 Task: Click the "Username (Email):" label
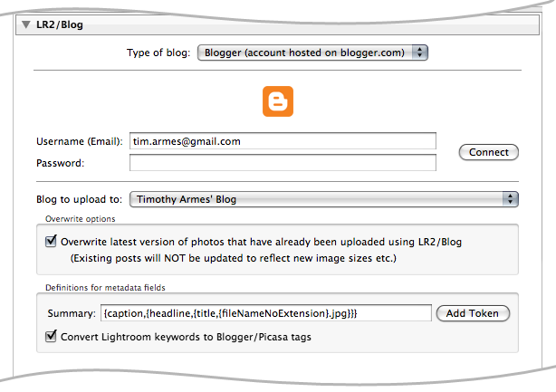(79, 142)
